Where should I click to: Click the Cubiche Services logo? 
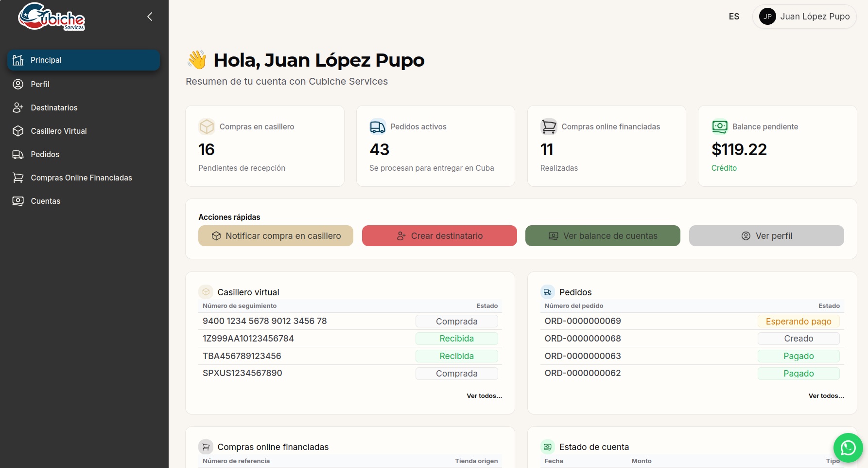click(52, 17)
